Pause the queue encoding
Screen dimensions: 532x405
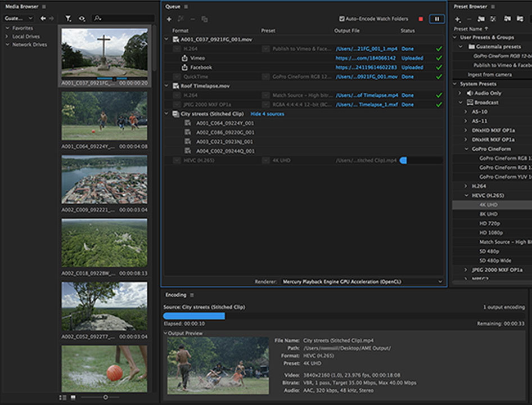click(x=436, y=19)
